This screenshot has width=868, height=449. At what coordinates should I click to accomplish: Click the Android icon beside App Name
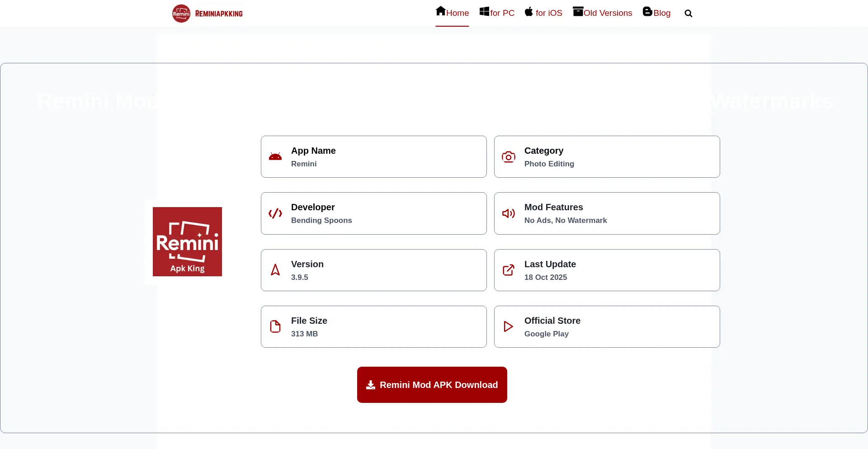tap(275, 157)
